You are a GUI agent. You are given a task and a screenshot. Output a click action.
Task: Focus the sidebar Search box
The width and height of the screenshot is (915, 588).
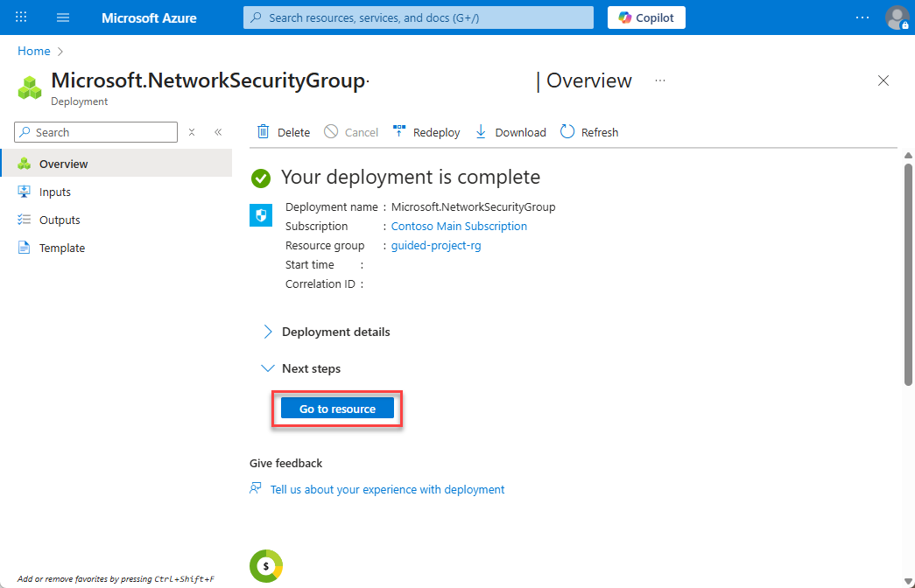pyautogui.click(x=95, y=132)
